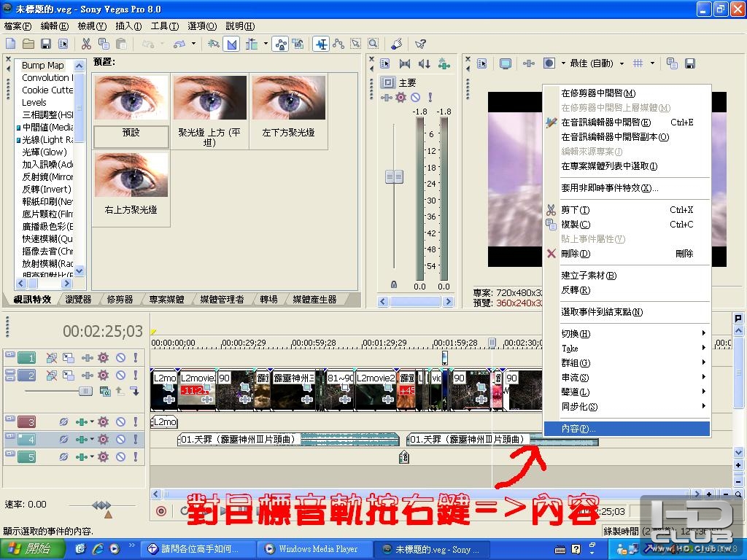Screen dimensions: 747x560
Task: Save preview snapshot to file icon
Action: tap(690, 64)
